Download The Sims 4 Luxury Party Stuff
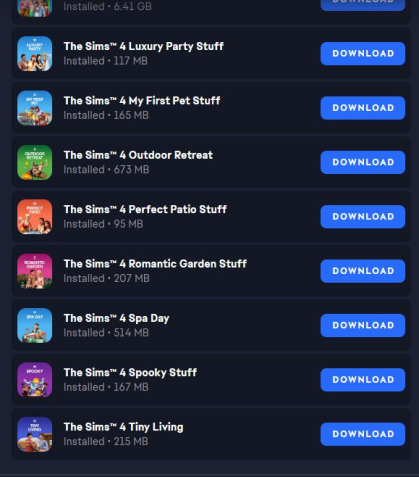The width and height of the screenshot is (419, 477). coord(363,54)
